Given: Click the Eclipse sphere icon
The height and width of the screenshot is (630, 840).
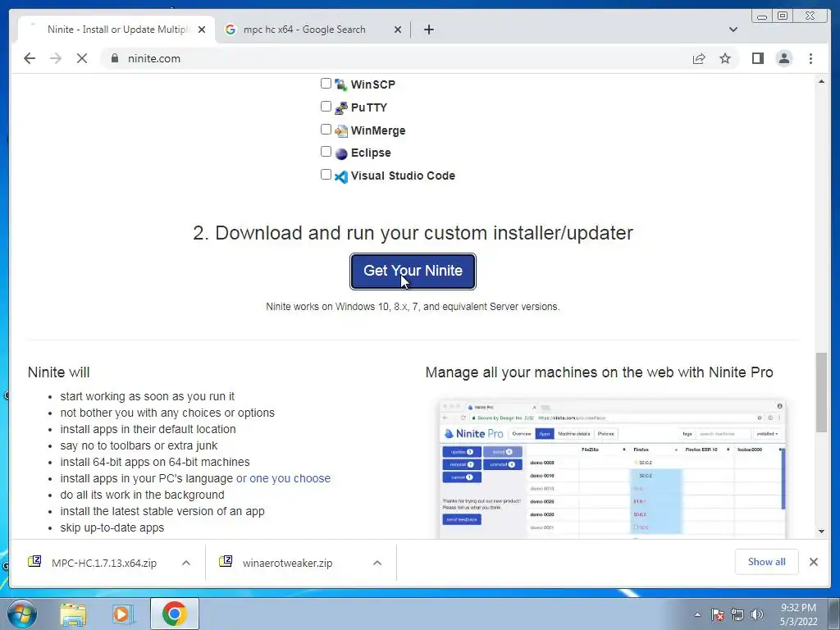Looking at the screenshot, I should [341, 153].
